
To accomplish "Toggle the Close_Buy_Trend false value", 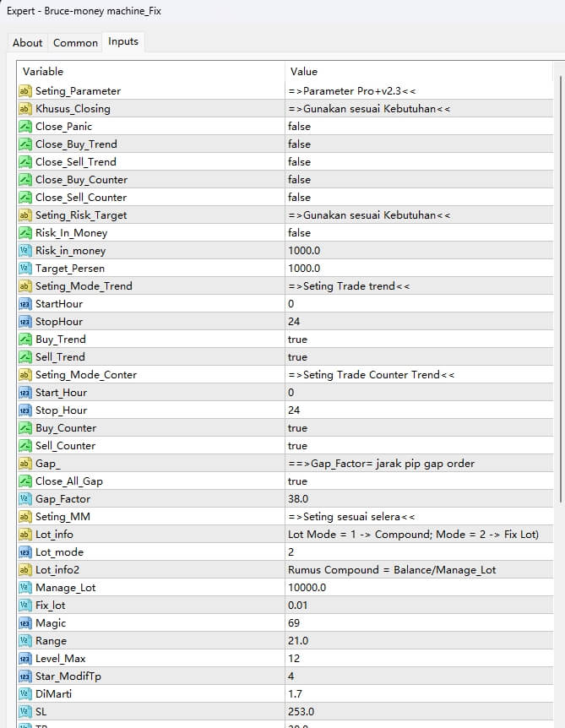I will 299,144.
